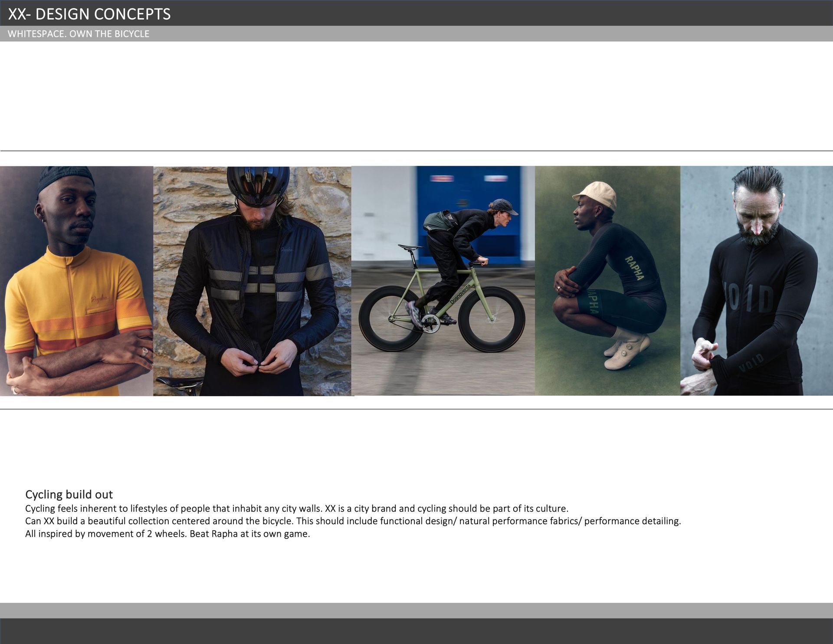Click the 'Cycling build out' heading

pyautogui.click(x=69, y=494)
